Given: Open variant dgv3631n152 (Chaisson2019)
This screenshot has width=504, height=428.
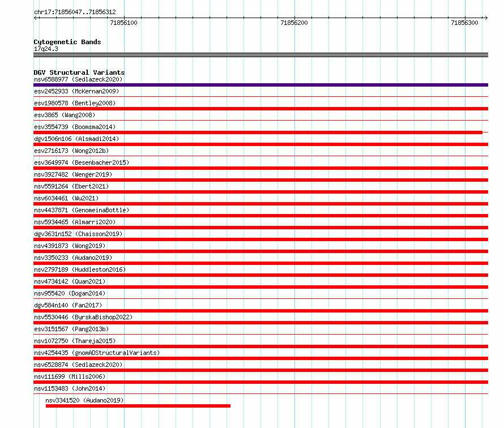Looking at the screenshot, I should 78,234.
